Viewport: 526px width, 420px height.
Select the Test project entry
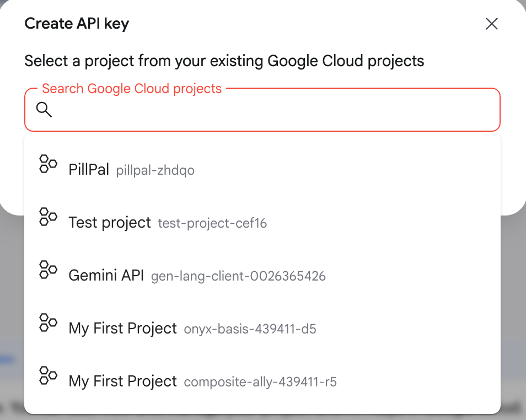(262, 223)
